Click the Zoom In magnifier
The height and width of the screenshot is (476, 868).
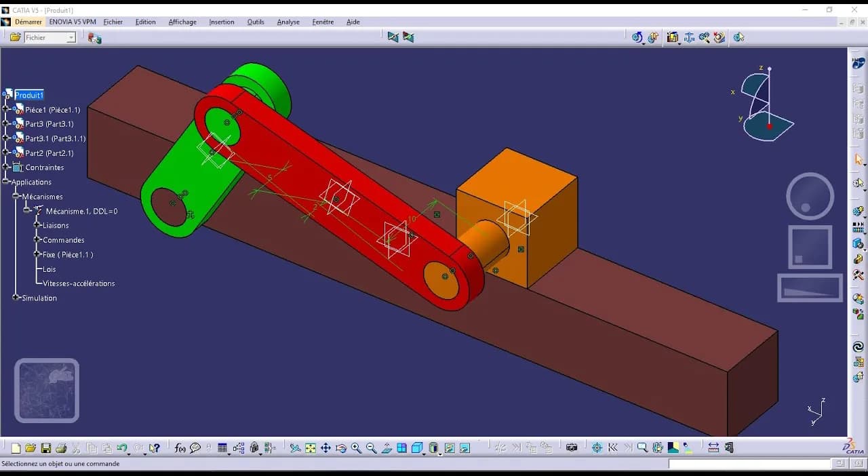coord(356,448)
